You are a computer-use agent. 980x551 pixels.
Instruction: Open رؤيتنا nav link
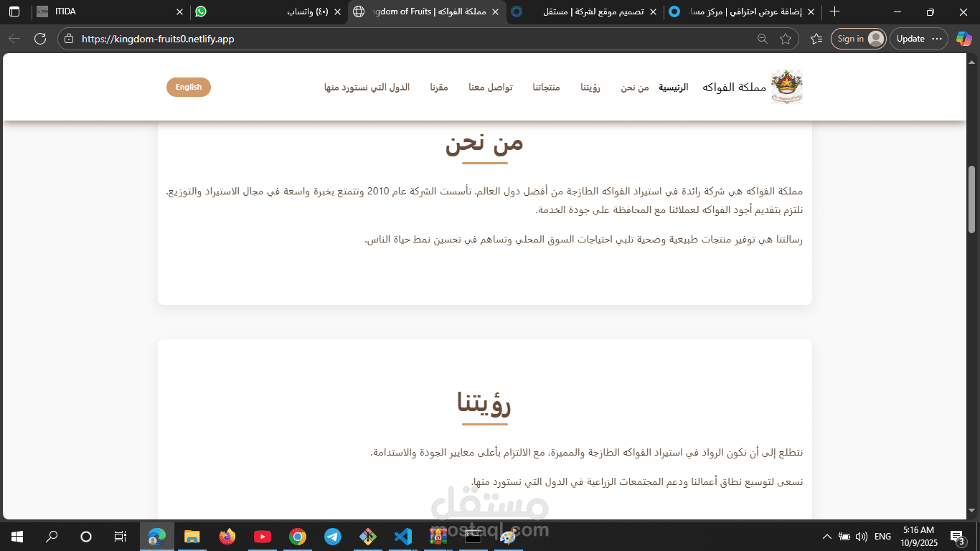[590, 88]
